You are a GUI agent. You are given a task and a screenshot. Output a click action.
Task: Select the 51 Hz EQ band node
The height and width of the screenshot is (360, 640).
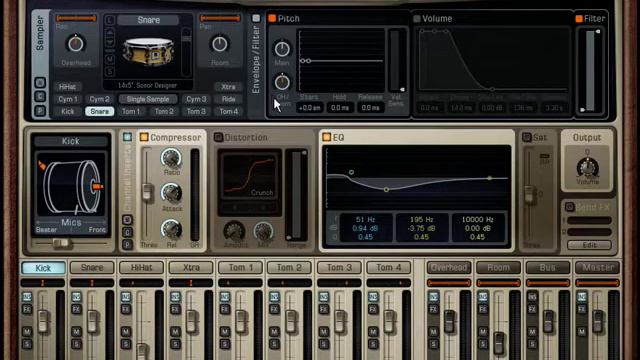click(x=351, y=173)
